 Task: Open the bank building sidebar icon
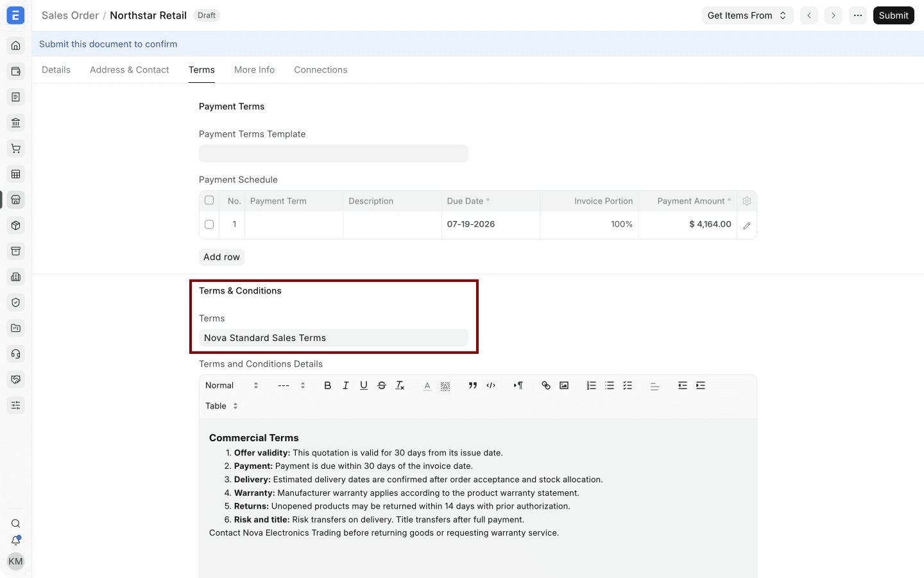[x=16, y=123]
